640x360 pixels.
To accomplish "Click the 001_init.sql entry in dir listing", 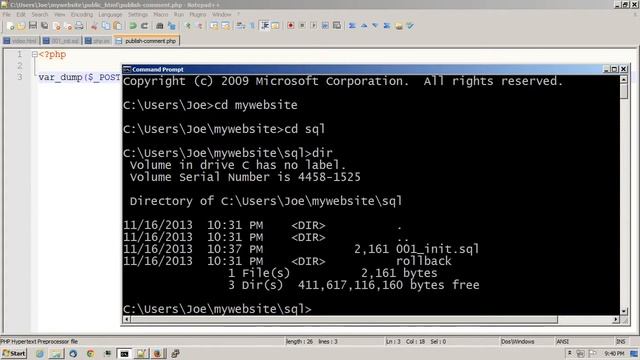I will (x=437, y=249).
